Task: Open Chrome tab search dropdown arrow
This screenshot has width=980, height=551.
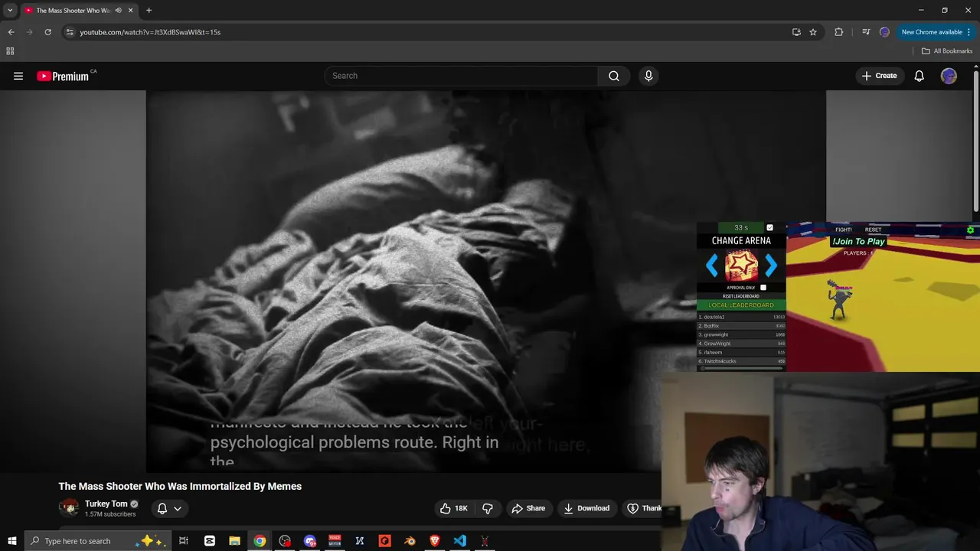Action: 10,11
